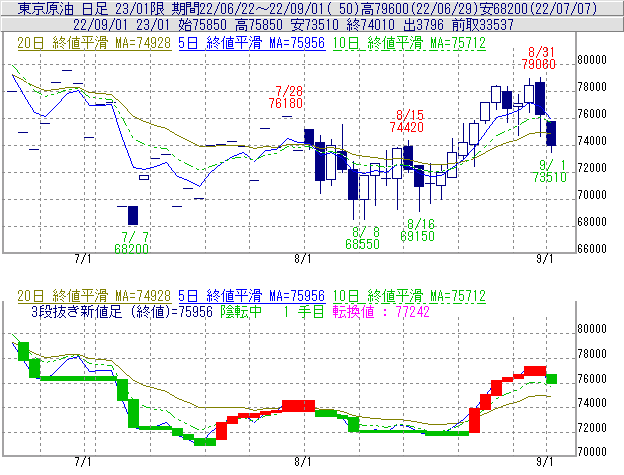This screenshot has width=624, height=475.
Task: Click the 8/16 69150 low label
Action: 417,230
